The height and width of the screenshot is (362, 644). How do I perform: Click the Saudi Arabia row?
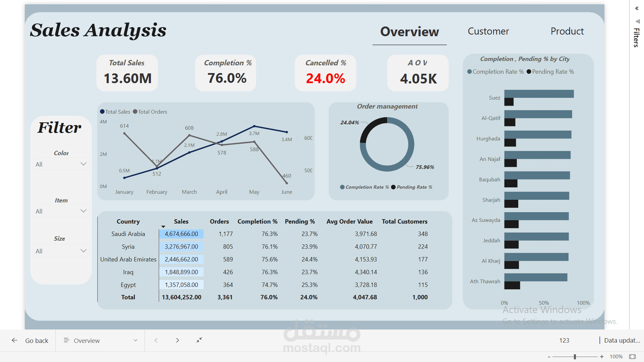coord(264,234)
